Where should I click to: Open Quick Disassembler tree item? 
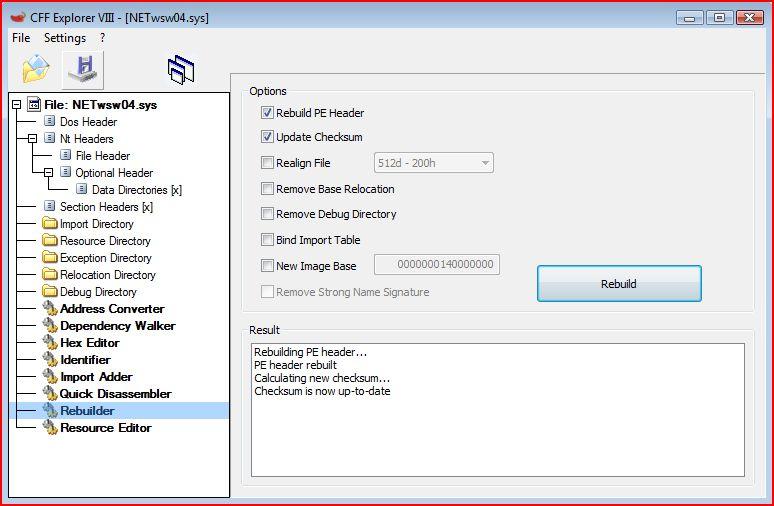tap(116, 393)
